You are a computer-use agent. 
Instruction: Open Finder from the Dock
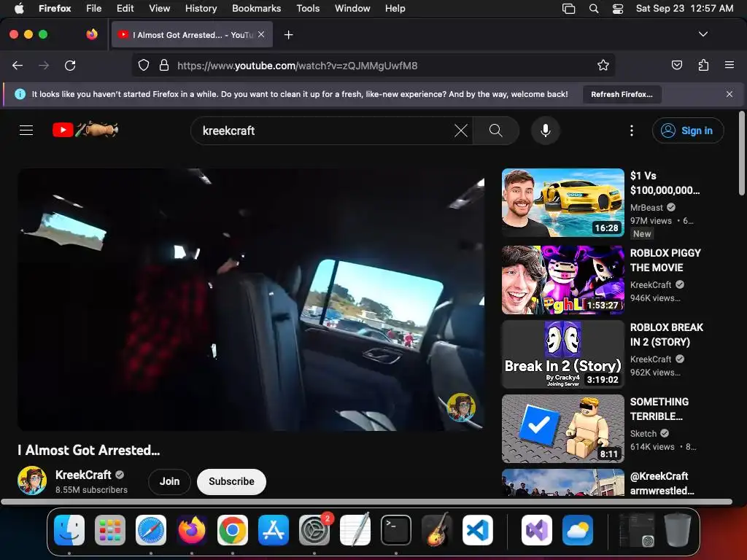click(x=69, y=530)
